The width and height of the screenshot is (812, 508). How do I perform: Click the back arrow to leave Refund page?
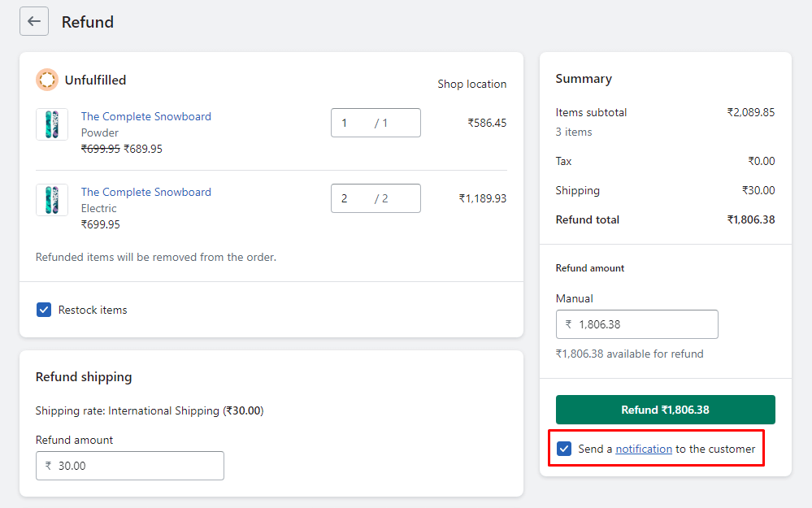[33, 21]
